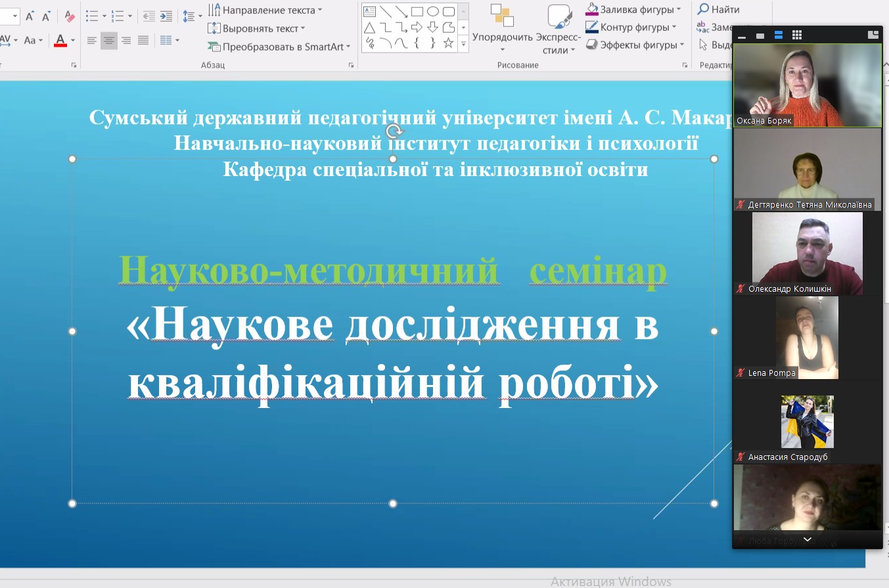
Task: Increase indent level of the paragraph
Action: [166, 16]
